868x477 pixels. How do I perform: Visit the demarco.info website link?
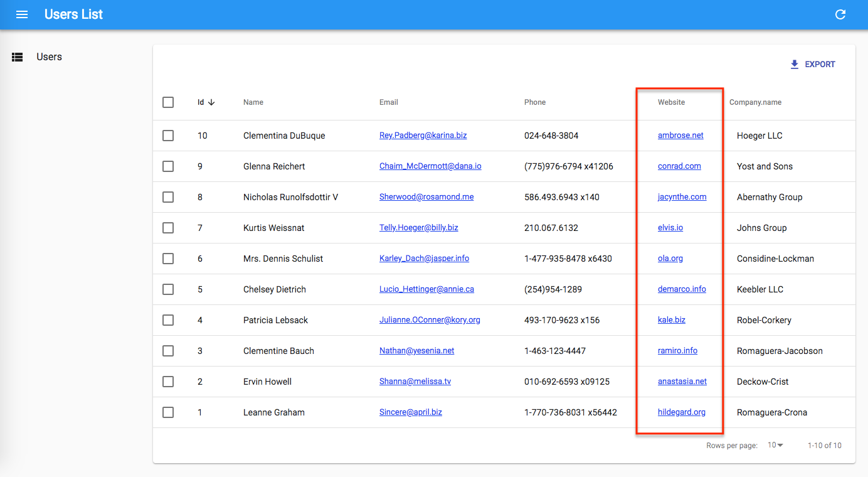[682, 289]
